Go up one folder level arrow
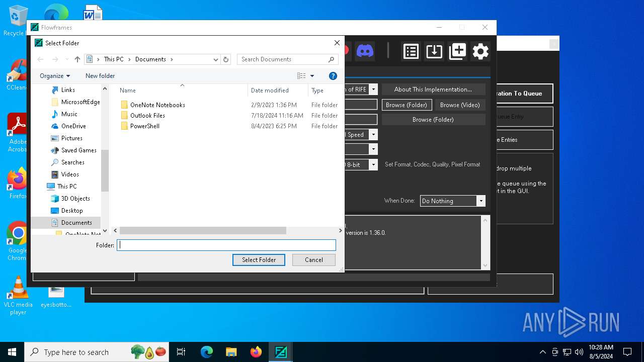 click(77, 59)
